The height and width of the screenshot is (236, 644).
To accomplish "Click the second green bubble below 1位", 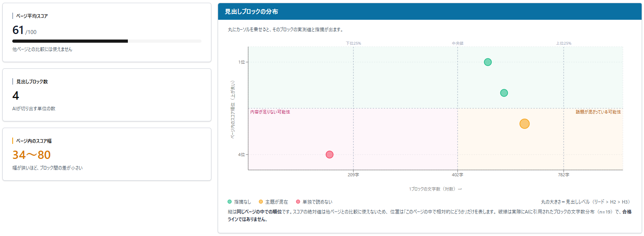I will click(x=504, y=93).
